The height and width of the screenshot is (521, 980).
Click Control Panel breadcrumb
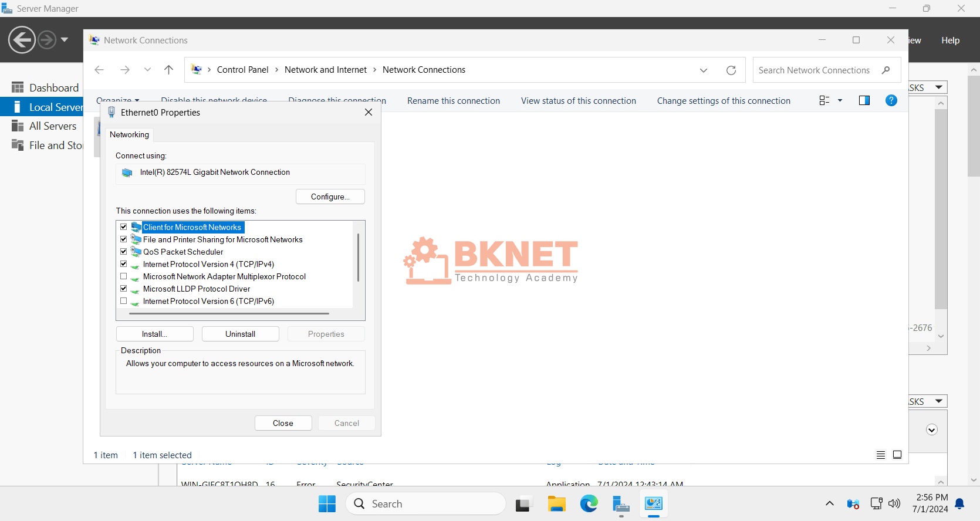242,70
